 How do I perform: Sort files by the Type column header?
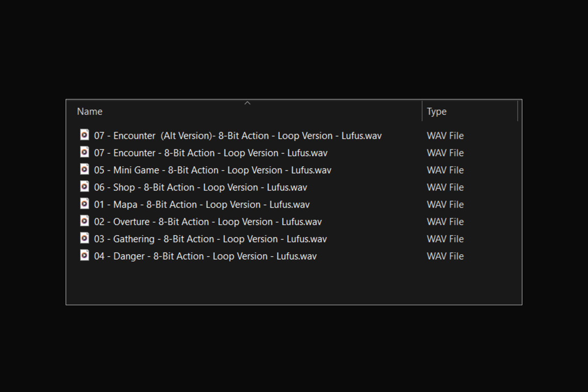click(437, 112)
